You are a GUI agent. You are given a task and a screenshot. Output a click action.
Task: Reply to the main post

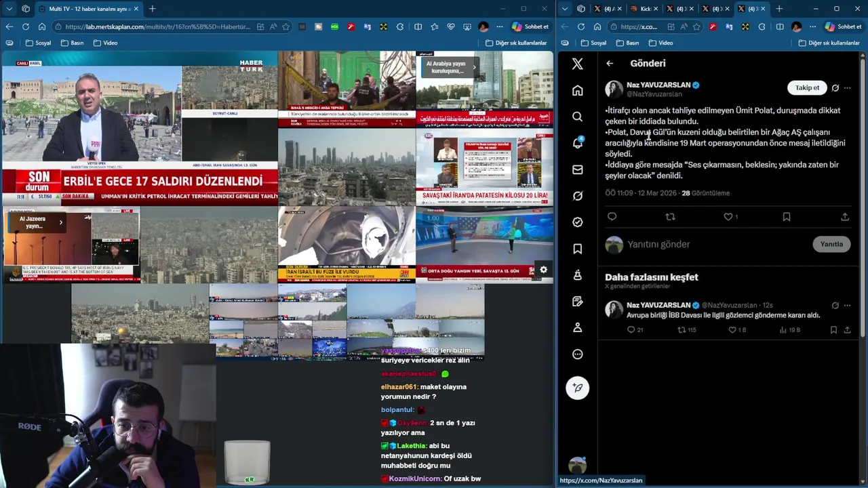tap(612, 217)
